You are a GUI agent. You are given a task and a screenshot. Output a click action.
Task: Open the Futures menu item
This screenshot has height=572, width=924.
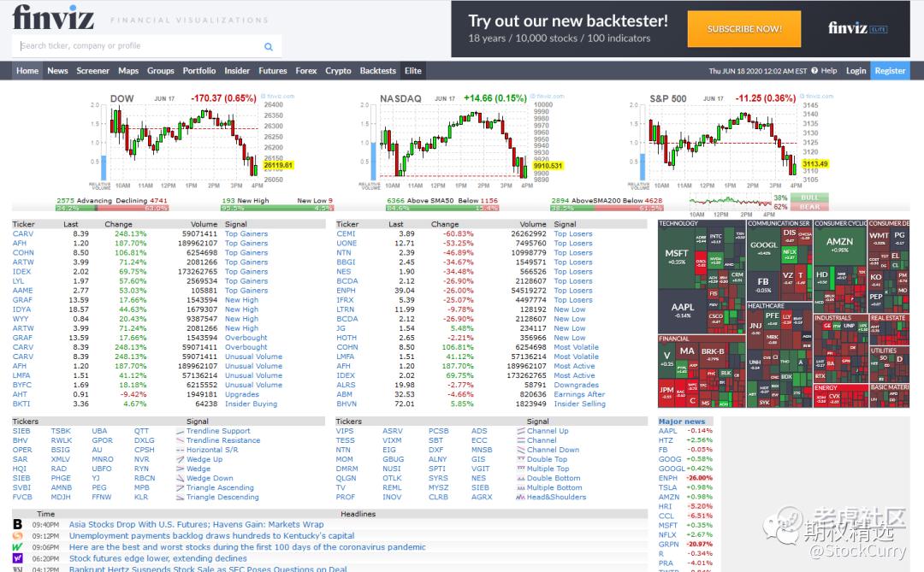coord(273,71)
